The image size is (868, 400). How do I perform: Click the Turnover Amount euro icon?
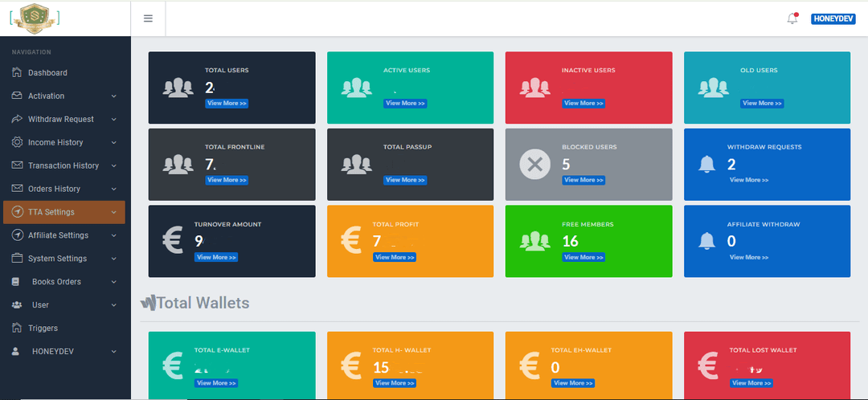[x=172, y=241]
